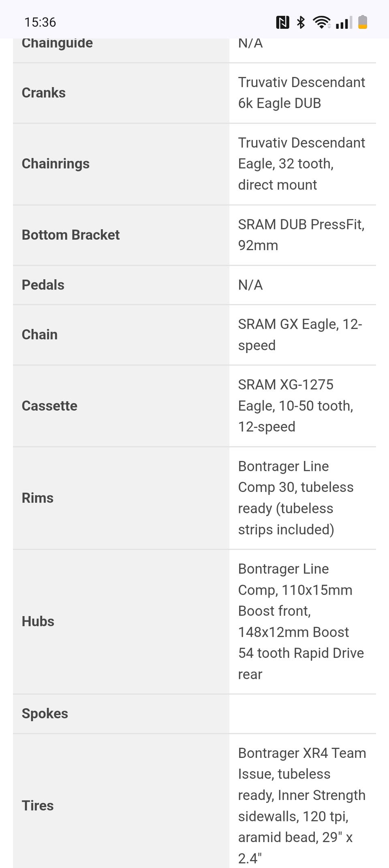Click the Rims row label
Viewport: 389px width, 868px height.
coord(38,498)
